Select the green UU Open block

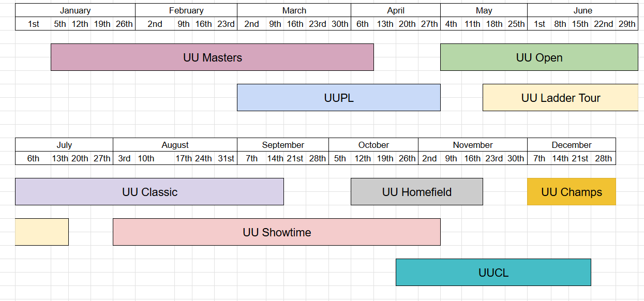coord(539,57)
